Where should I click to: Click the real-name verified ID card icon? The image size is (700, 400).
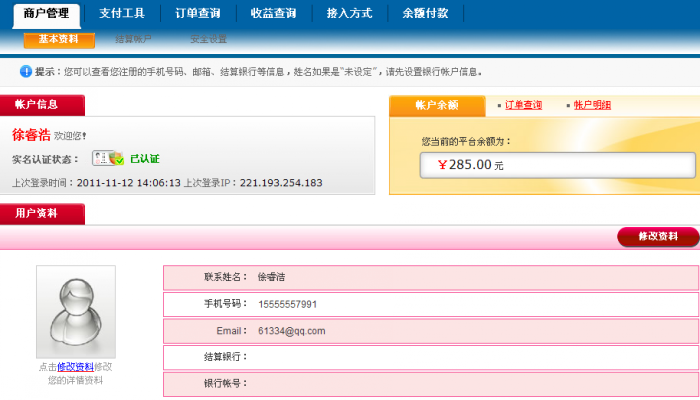click(x=107, y=158)
